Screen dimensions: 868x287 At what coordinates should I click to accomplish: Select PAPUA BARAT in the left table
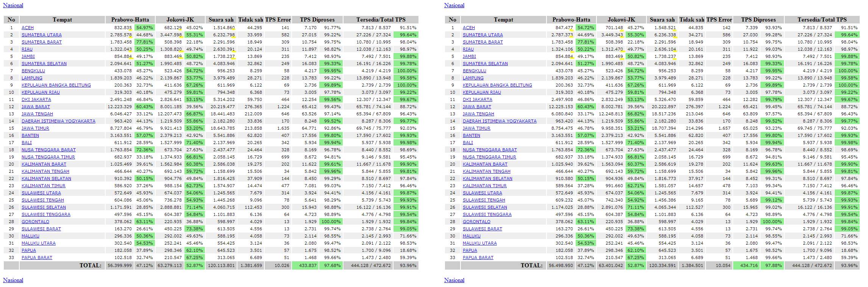pyautogui.click(x=37, y=258)
